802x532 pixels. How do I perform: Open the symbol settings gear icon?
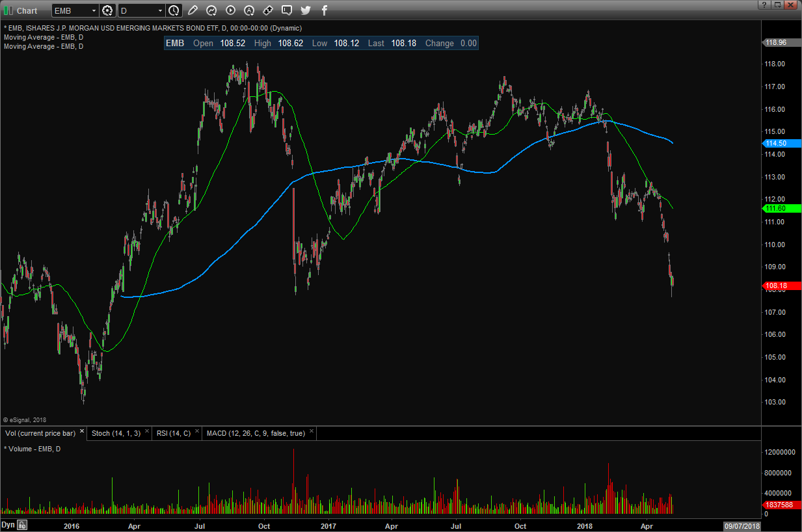tap(108, 10)
